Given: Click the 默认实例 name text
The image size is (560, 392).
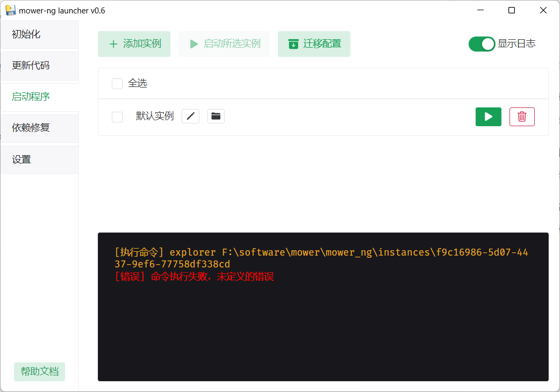Looking at the screenshot, I should 155,117.
